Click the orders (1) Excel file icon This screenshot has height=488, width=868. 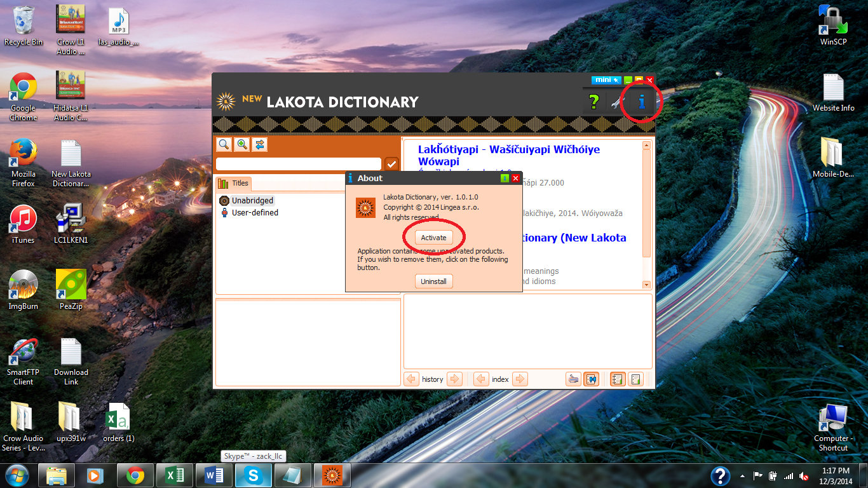[x=118, y=423]
